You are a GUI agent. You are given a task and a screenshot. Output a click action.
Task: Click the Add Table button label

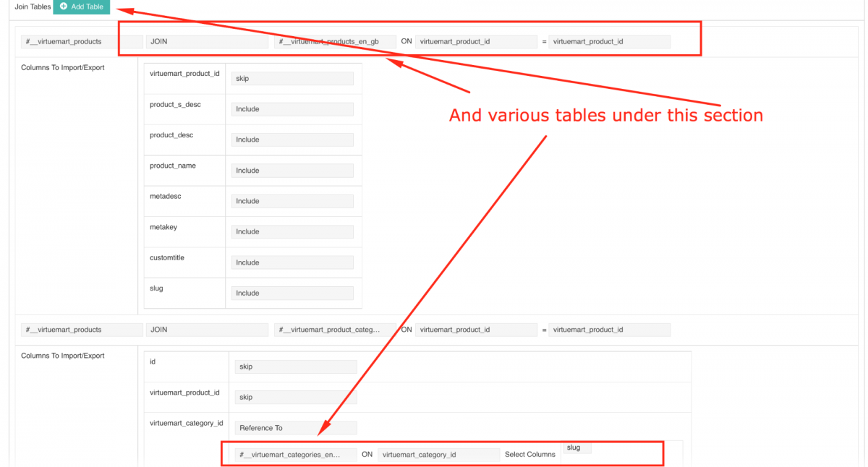[88, 7]
